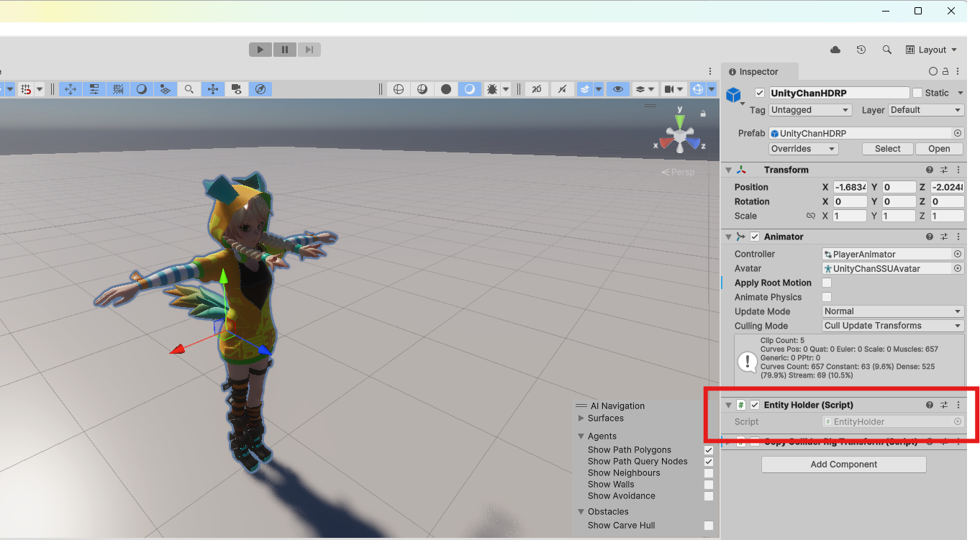Select the solid shaded draw mode icon

pos(446,89)
